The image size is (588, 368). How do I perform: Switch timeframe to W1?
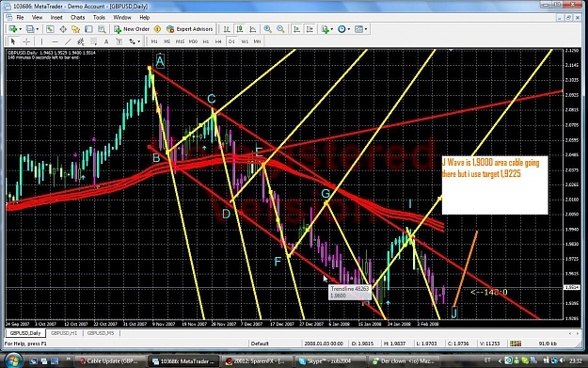click(x=245, y=41)
